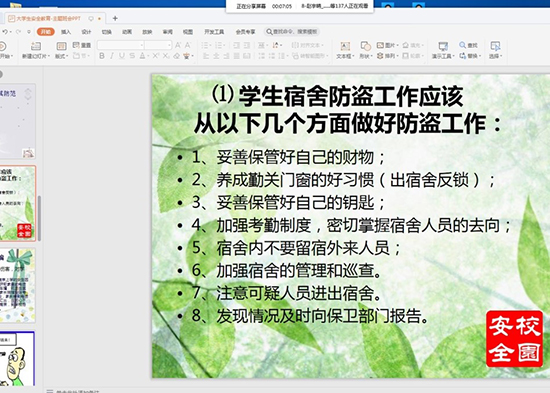Click the screen sharing status bar
Viewport: 550px width, 393px height.
click(x=300, y=6)
